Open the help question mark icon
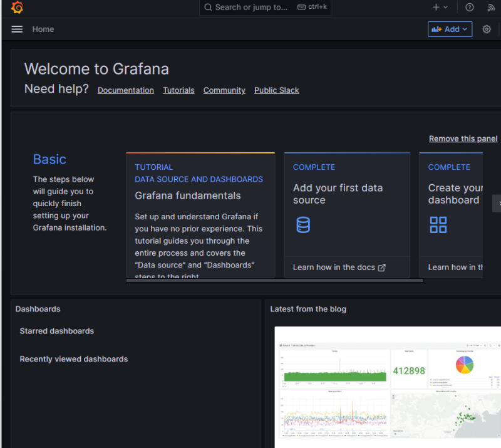This screenshot has width=501, height=448. point(470,8)
